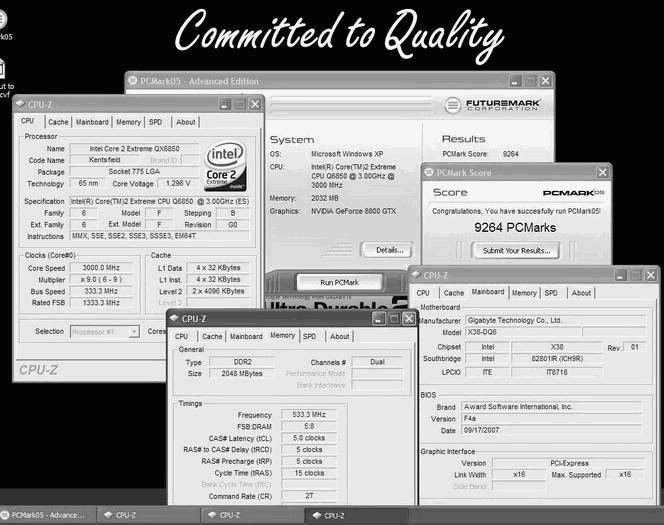The image size is (664, 525).
Task: Open About tab in CPU-Z processor window
Action: coord(185,122)
